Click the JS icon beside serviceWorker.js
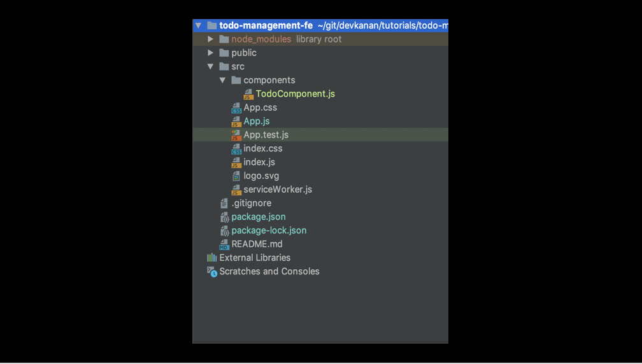Image resolution: width=642 pixels, height=364 pixels. pos(236,190)
